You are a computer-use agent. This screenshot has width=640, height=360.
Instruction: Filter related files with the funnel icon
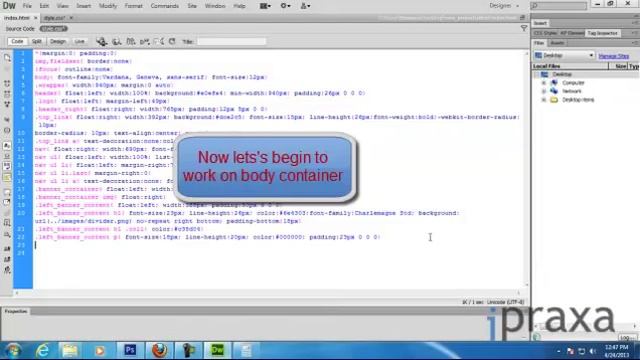524,28
